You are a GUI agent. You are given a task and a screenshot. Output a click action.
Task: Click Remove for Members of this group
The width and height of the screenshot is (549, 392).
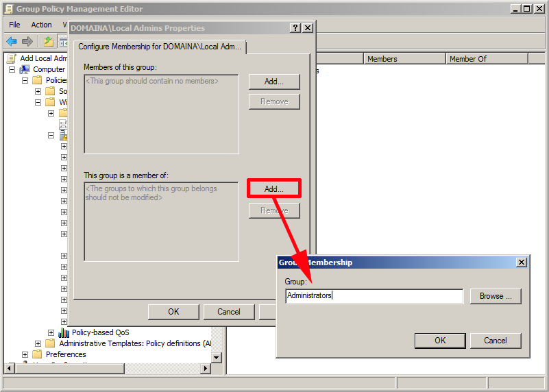[x=274, y=101]
